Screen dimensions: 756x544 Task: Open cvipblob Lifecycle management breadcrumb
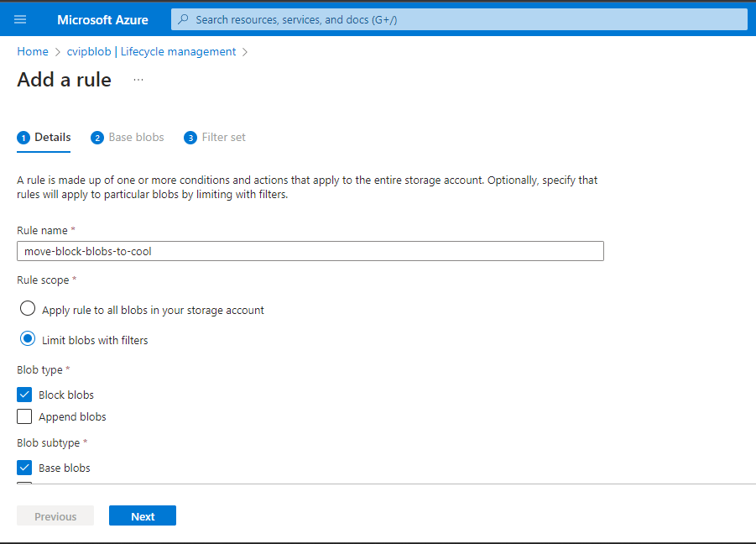pyautogui.click(x=151, y=51)
